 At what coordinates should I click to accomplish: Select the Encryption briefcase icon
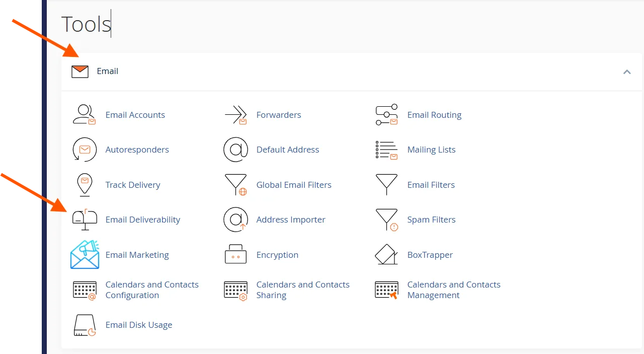(x=235, y=255)
